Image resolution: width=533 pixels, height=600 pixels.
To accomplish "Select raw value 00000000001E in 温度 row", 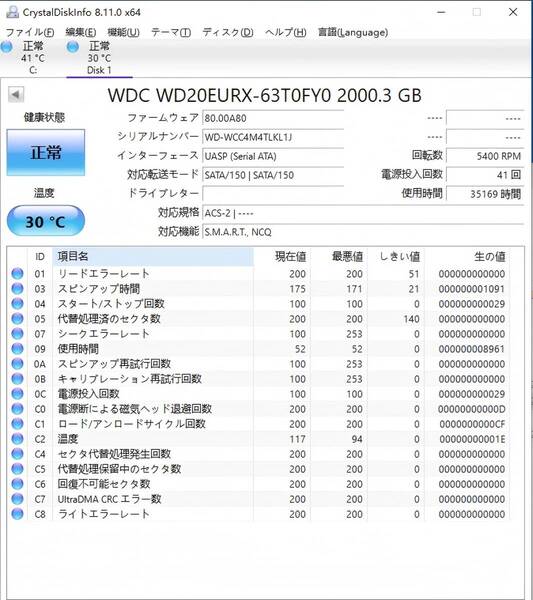I will pos(472,439).
